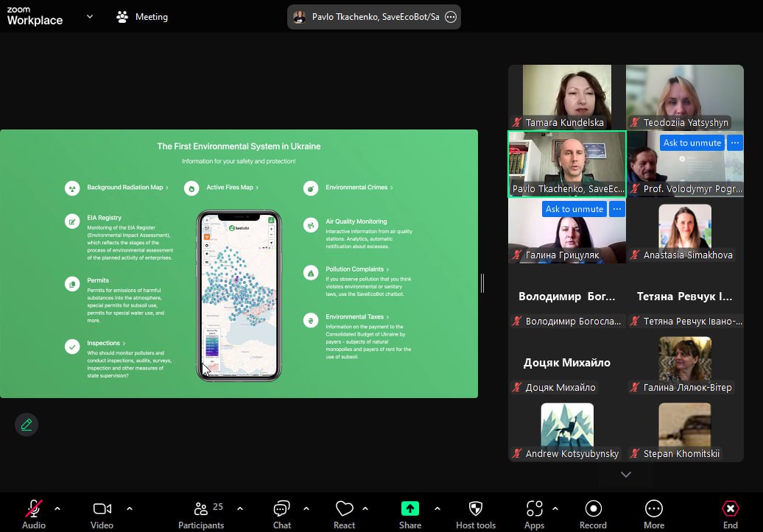The height and width of the screenshot is (532, 763).
Task: Click the Meeting tab at top
Action: [x=142, y=16]
